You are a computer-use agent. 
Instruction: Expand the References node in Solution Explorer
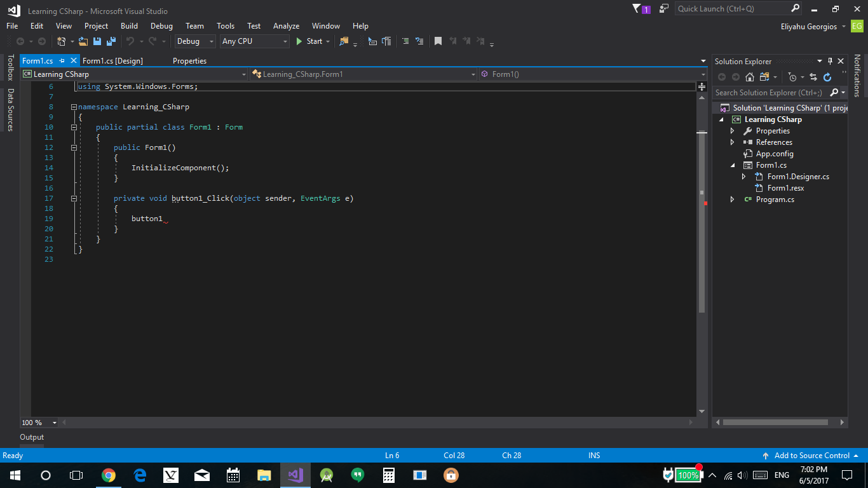pyautogui.click(x=732, y=142)
